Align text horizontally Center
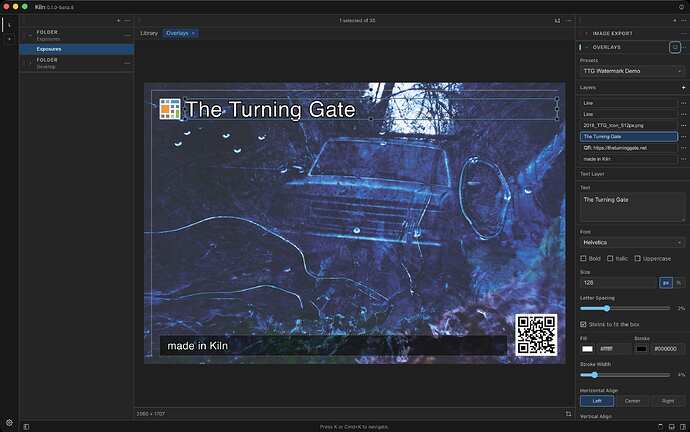The height and width of the screenshot is (432, 690). pos(632,401)
